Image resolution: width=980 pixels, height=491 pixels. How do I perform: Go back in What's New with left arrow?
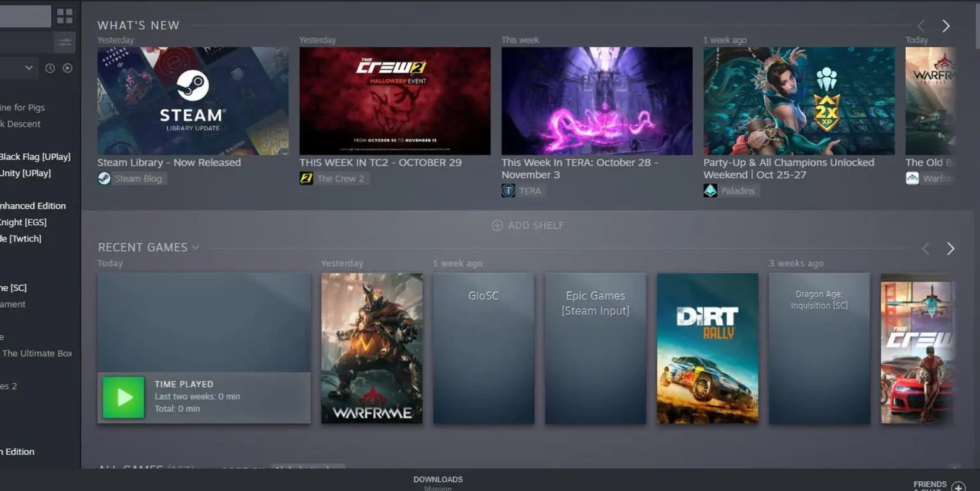(921, 26)
